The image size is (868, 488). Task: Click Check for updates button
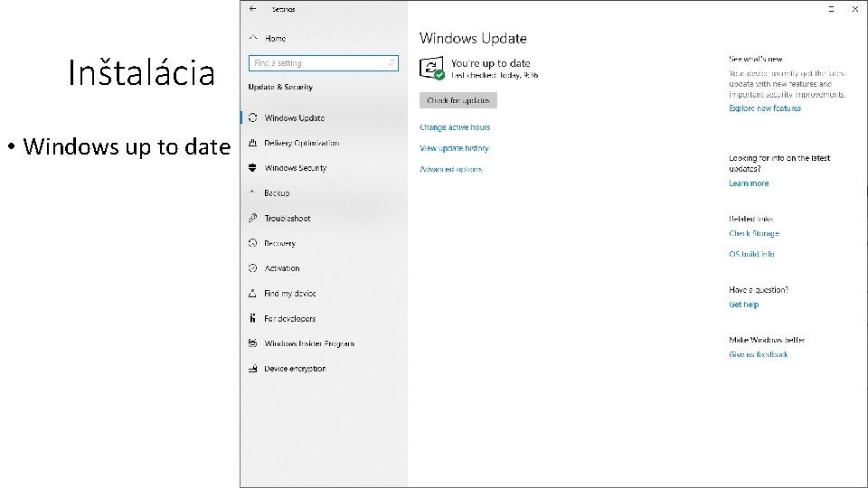click(458, 100)
